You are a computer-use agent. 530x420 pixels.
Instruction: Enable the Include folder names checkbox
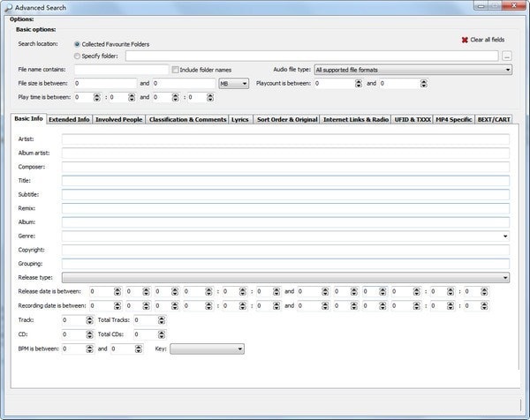point(176,70)
